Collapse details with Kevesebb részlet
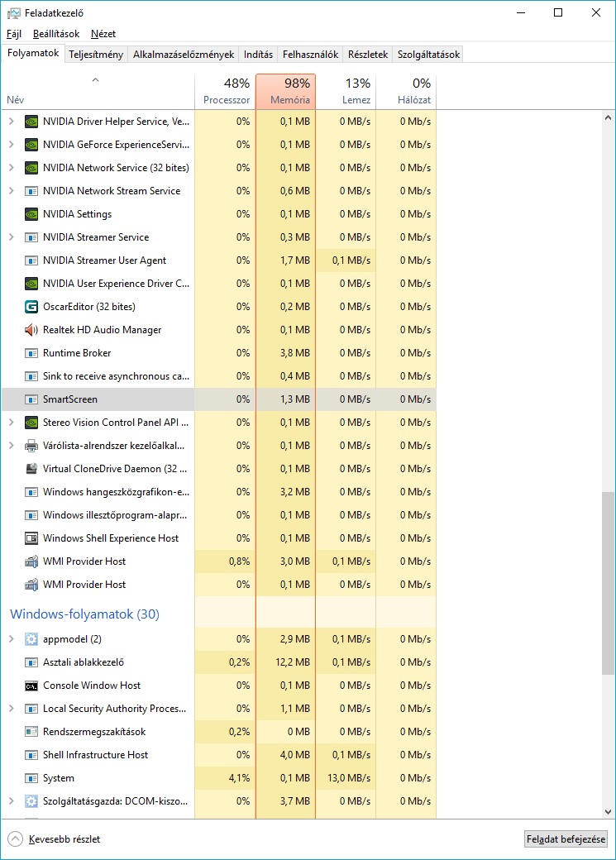Image resolution: width=616 pixels, height=860 pixels. (55, 839)
